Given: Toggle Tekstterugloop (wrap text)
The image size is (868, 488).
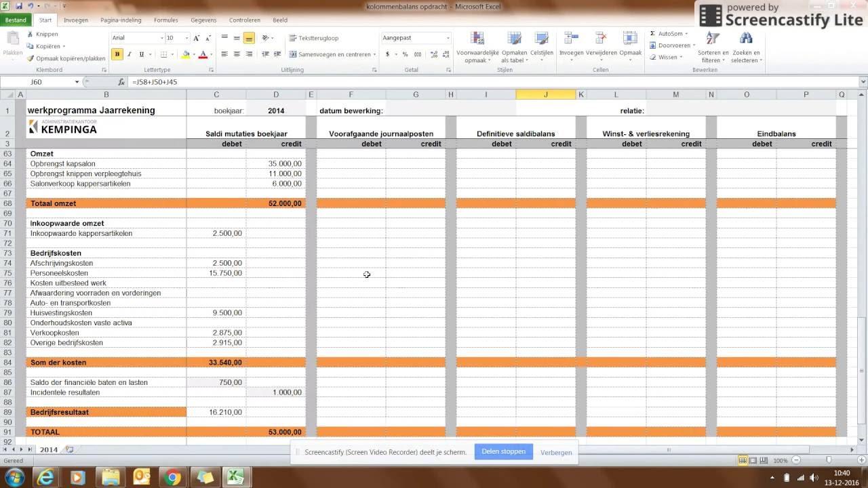Looking at the screenshot, I should pos(314,38).
